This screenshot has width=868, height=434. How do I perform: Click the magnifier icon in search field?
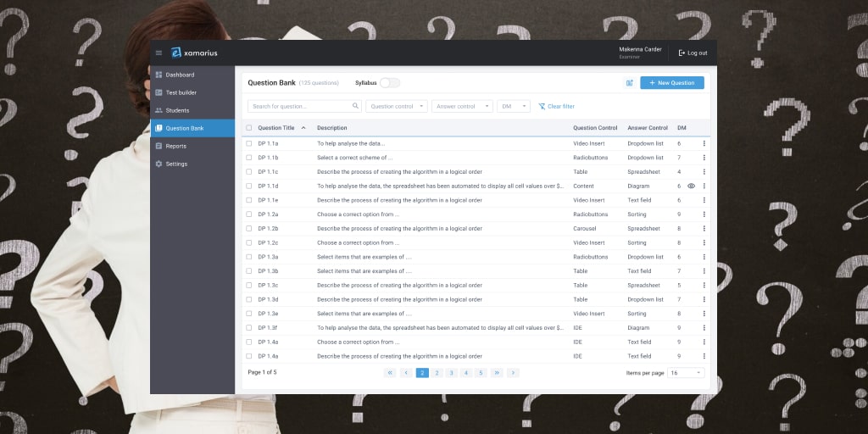355,106
